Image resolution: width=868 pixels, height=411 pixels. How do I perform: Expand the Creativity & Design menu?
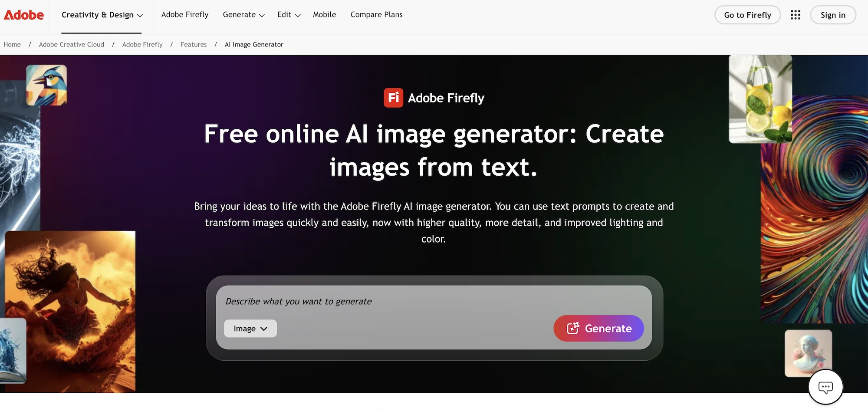tap(102, 15)
